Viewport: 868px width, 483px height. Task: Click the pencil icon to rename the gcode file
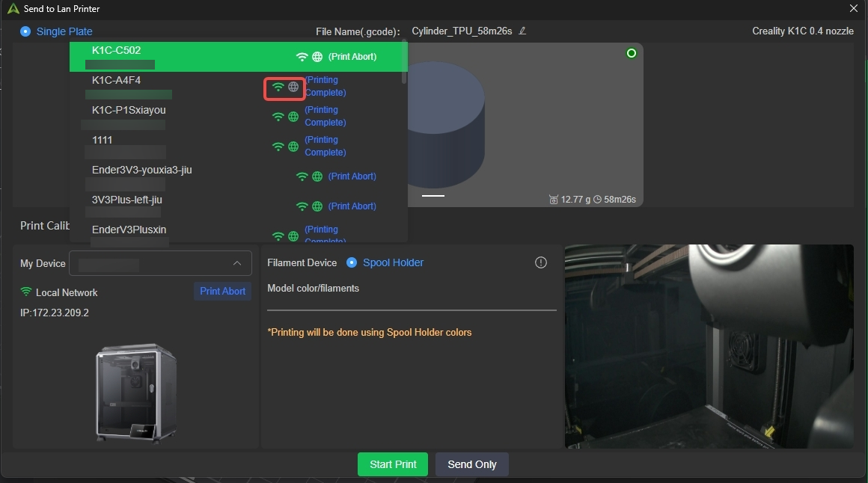pyautogui.click(x=523, y=31)
